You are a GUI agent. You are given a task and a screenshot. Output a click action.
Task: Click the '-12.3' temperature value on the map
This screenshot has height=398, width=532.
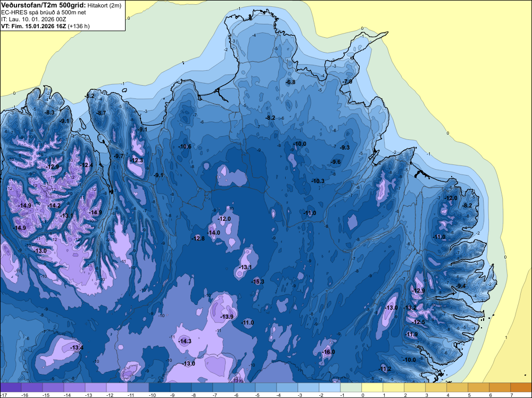click(x=137, y=161)
